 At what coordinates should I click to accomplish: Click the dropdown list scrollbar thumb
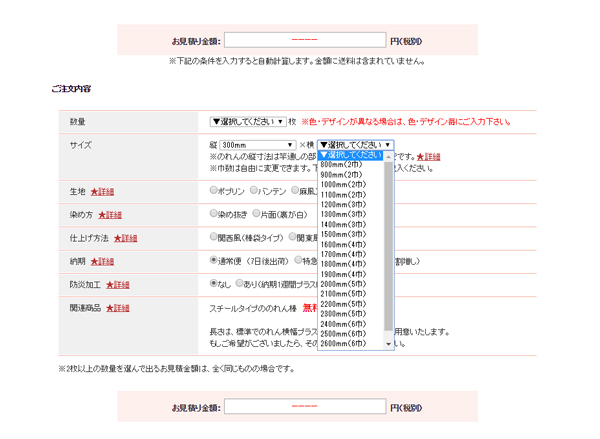point(389,246)
